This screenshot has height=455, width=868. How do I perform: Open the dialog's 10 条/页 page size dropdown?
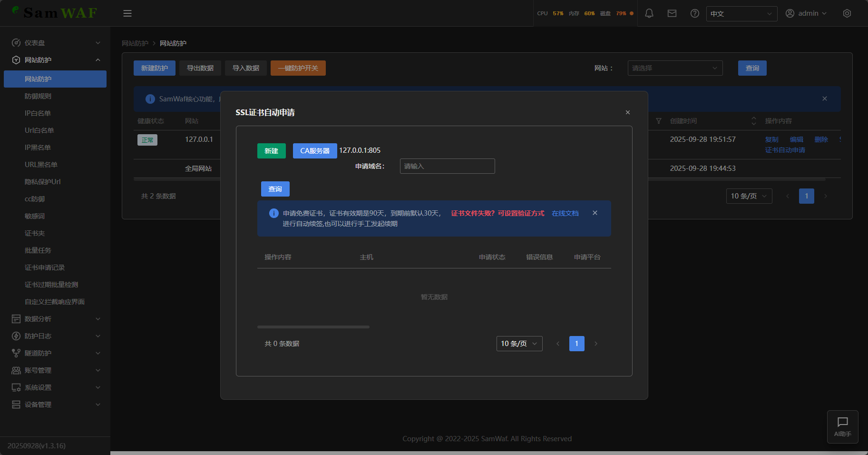tap(519, 344)
